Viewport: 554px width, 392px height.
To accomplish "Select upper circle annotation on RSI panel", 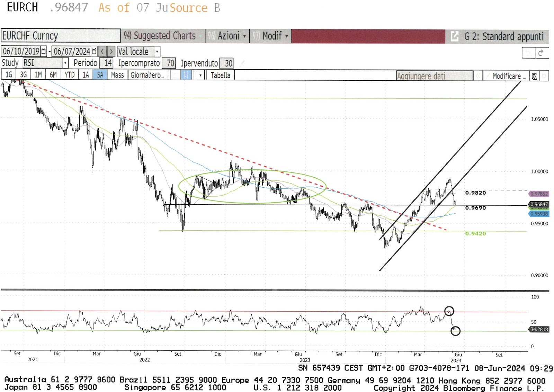I will point(449,311).
